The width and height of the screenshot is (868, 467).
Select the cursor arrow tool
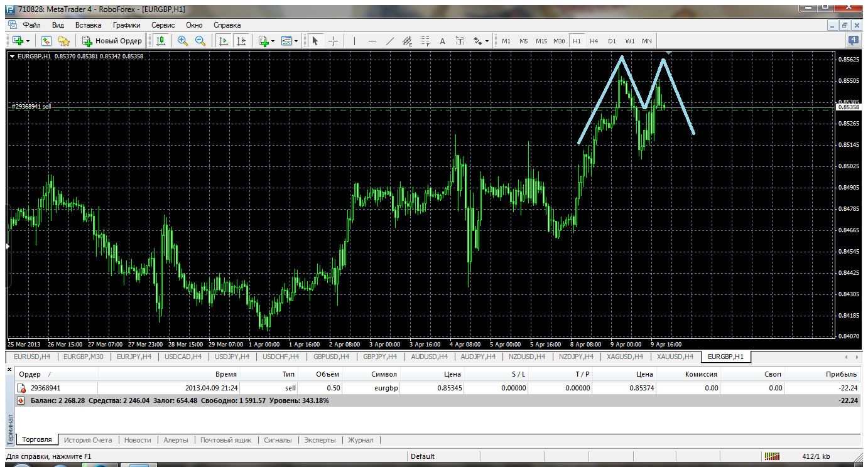click(x=315, y=41)
